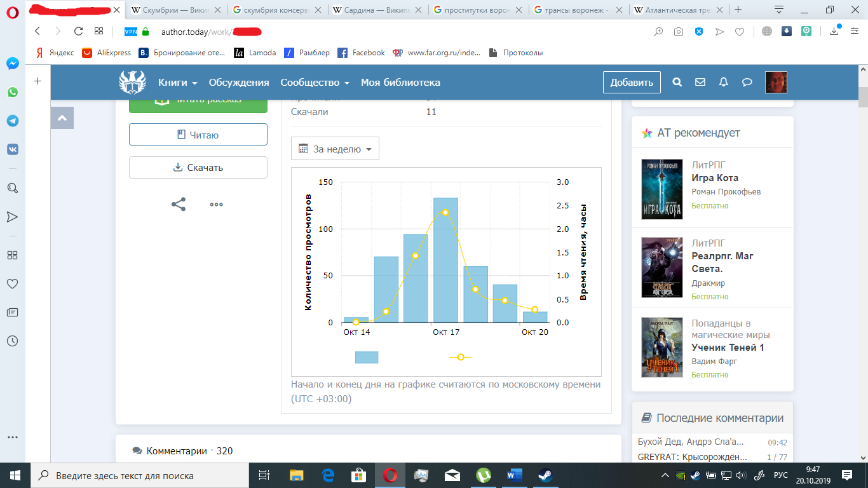Expand the Сообщество menu dropdown
Screen dimensions: 868x488
pyautogui.click(x=315, y=83)
